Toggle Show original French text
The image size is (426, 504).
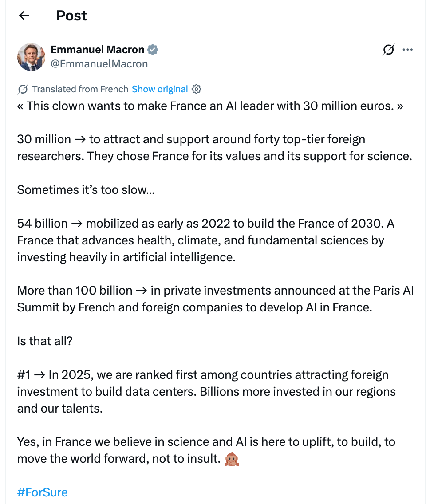click(x=160, y=89)
